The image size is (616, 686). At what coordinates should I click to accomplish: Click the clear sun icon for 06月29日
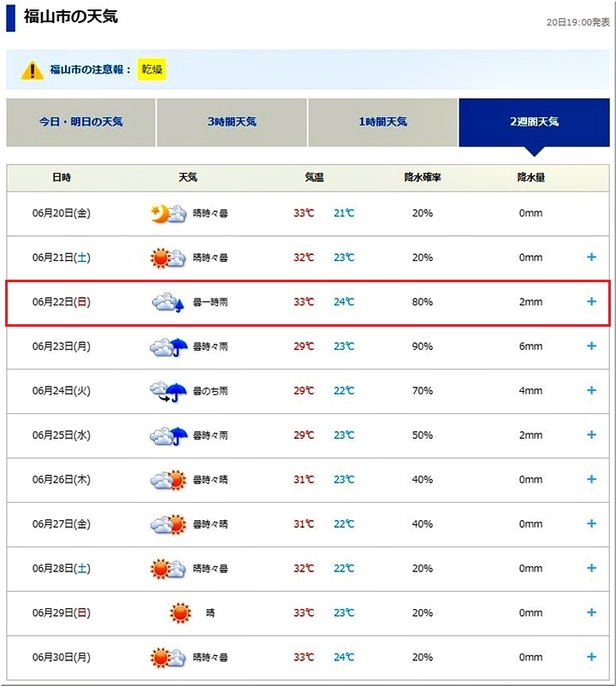180,612
